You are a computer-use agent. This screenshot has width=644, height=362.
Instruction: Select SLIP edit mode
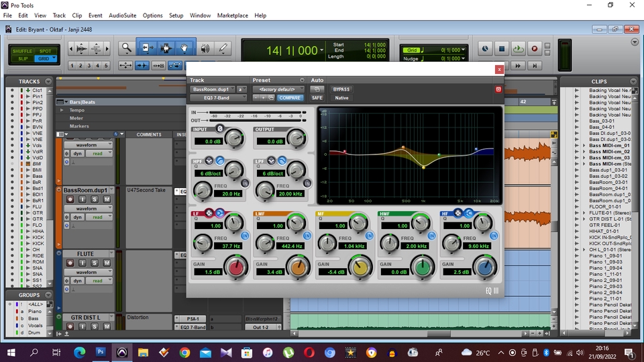point(23,59)
